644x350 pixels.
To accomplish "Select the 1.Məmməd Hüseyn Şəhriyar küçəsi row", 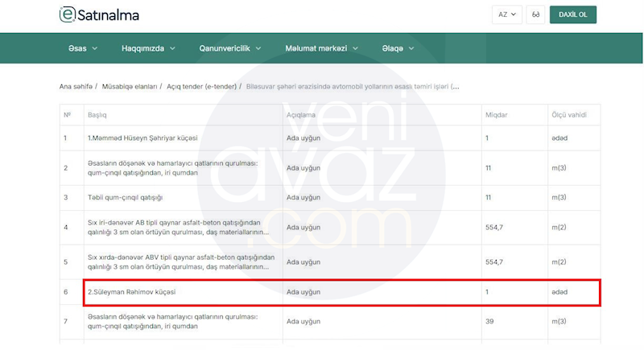I will point(143,138).
